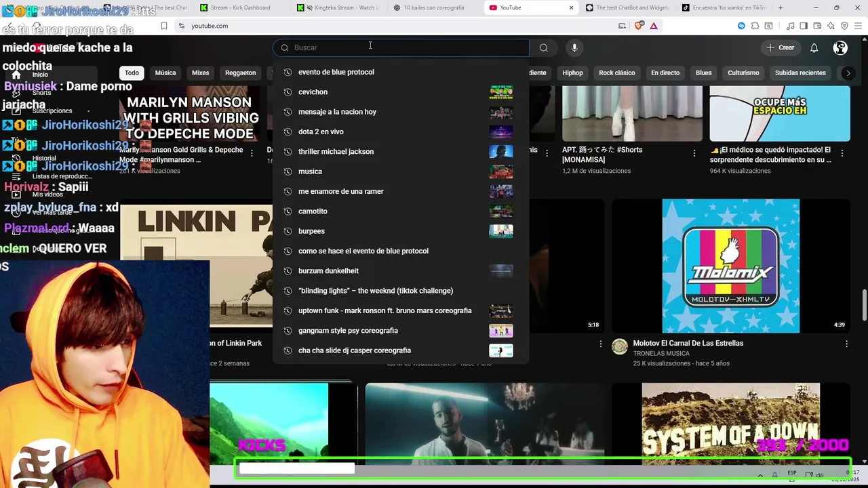Click the Shazam extension icon
The height and width of the screenshot is (488, 868).
[741, 26]
